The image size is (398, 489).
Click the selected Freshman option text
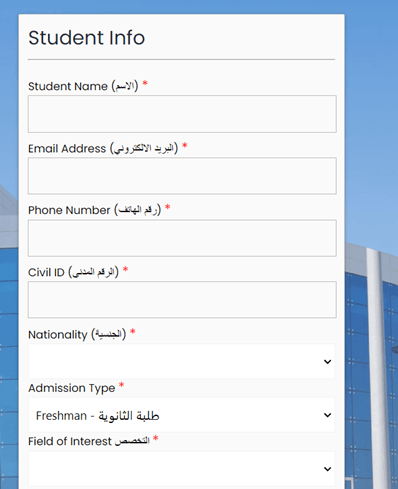(98, 416)
